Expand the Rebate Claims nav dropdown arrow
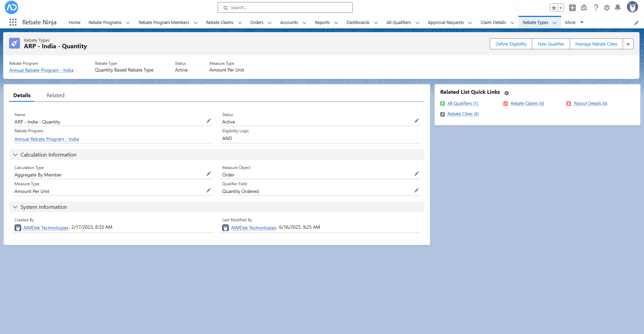The width and height of the screenshot is (644, 334). click(x=240, y=23)
